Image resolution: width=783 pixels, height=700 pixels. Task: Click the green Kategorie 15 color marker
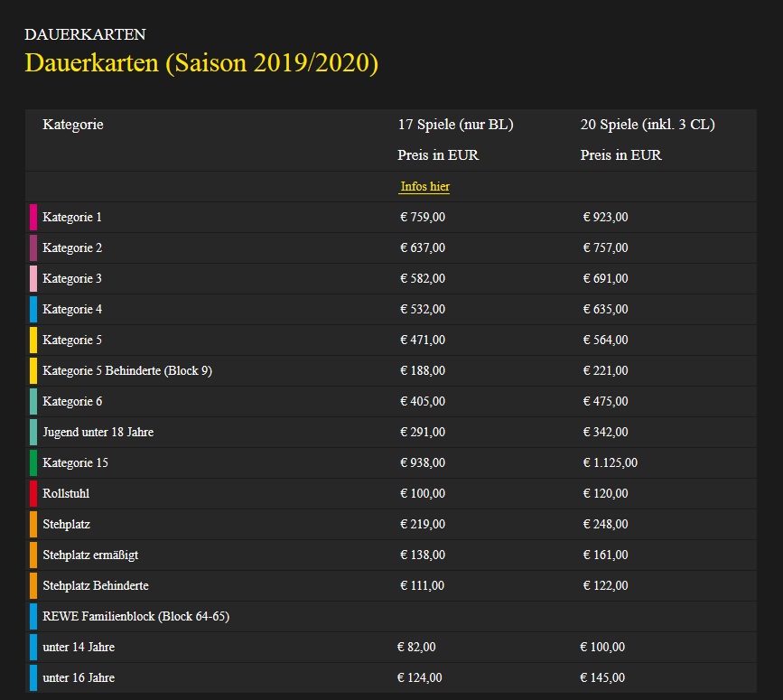tap(33, 462)
